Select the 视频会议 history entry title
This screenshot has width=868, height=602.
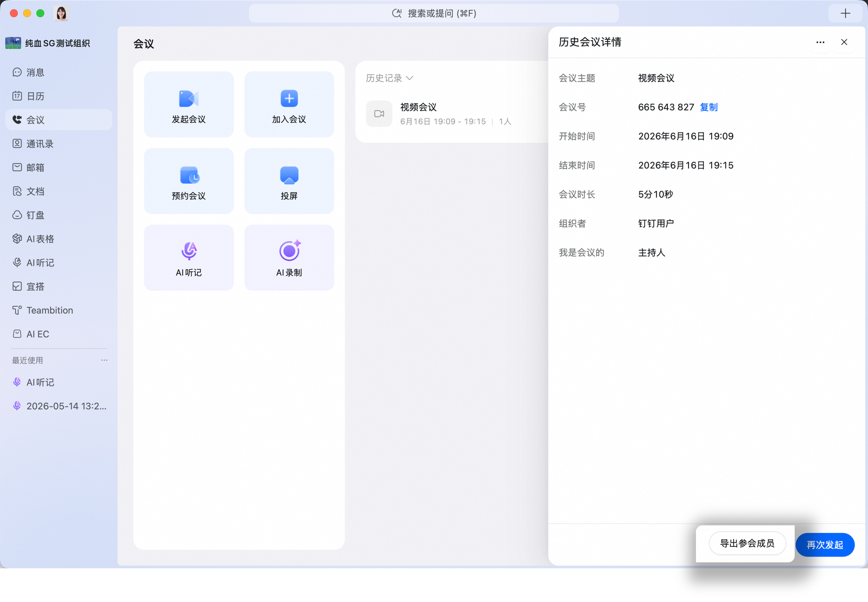pyautogui.click(x=418, y=107)
